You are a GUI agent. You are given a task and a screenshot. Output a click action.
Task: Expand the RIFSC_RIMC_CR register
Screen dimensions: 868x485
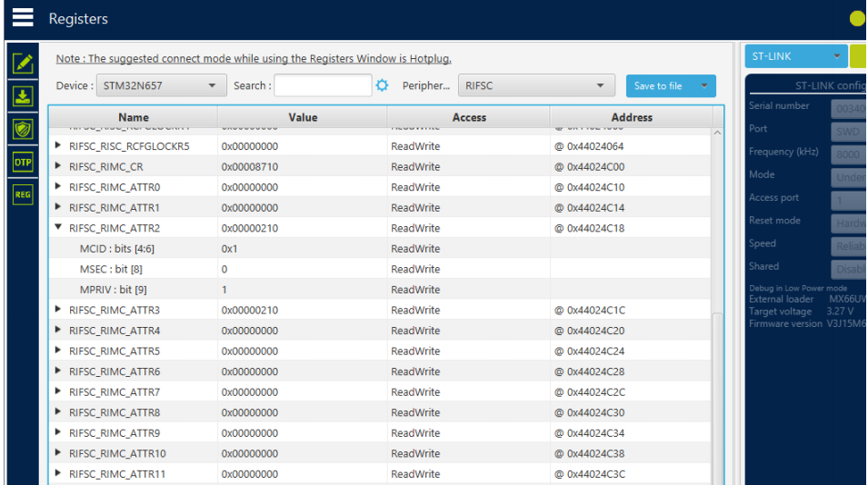[59, 167]
